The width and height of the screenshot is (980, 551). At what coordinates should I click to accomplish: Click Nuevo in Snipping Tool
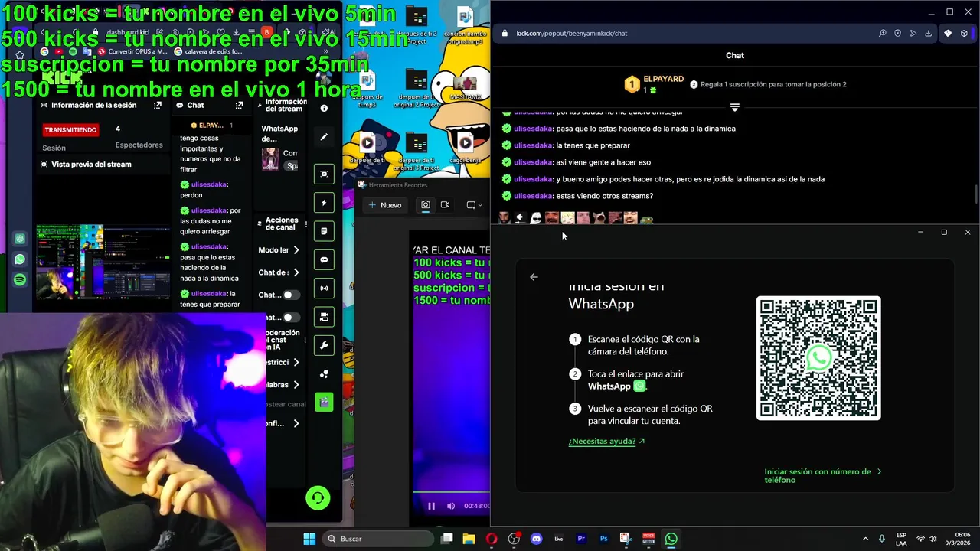(x=384, y=204)
